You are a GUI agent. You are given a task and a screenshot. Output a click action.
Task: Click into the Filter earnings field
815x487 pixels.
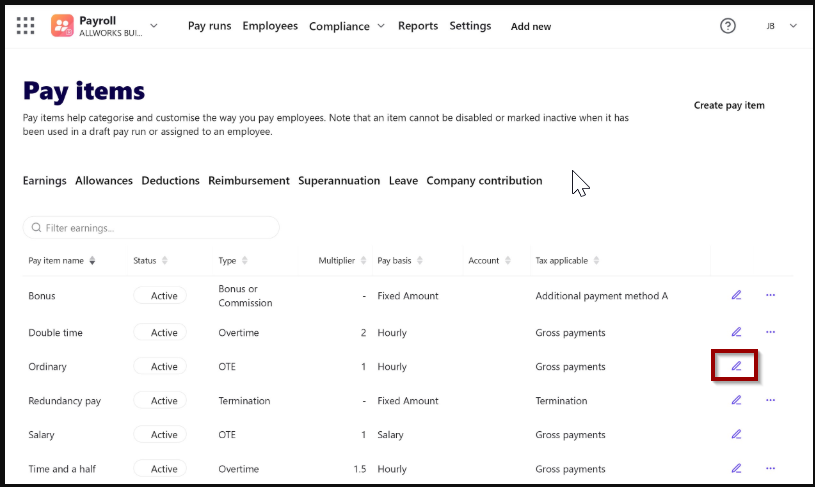click(x=151, y=228)
